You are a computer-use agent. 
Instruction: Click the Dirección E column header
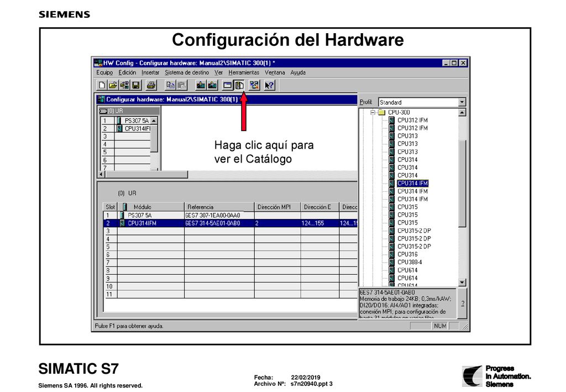pyautogui.click(x=320, y=207)
